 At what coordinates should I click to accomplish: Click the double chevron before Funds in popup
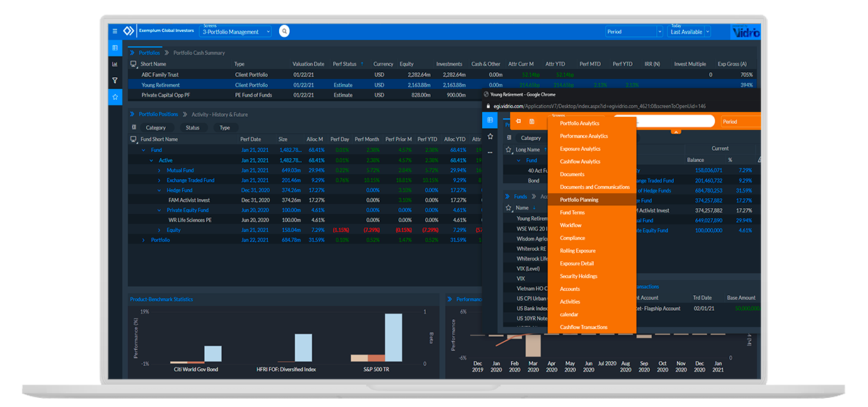pos(507,196)
